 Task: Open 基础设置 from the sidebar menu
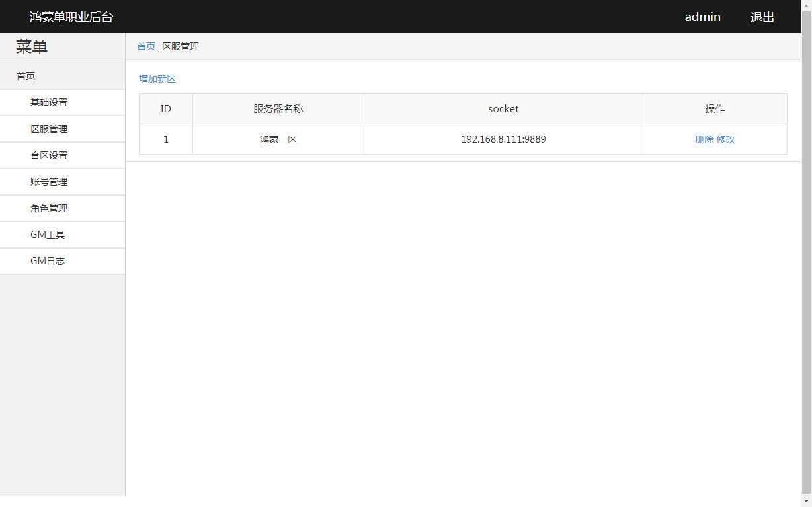(x=48, y=102)
